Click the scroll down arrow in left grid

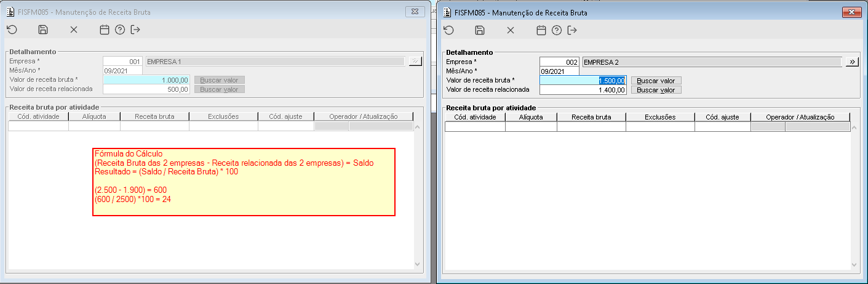[418, 264]
